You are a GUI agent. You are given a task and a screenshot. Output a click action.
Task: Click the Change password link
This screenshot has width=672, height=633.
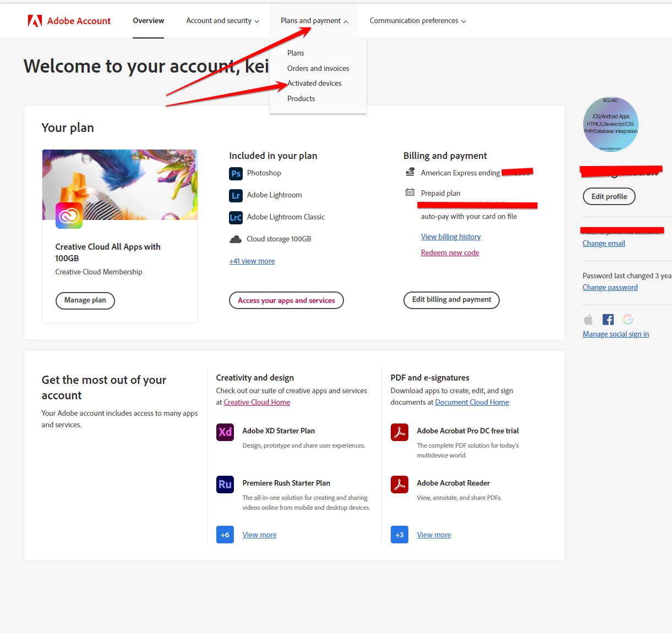coord(610,288)
